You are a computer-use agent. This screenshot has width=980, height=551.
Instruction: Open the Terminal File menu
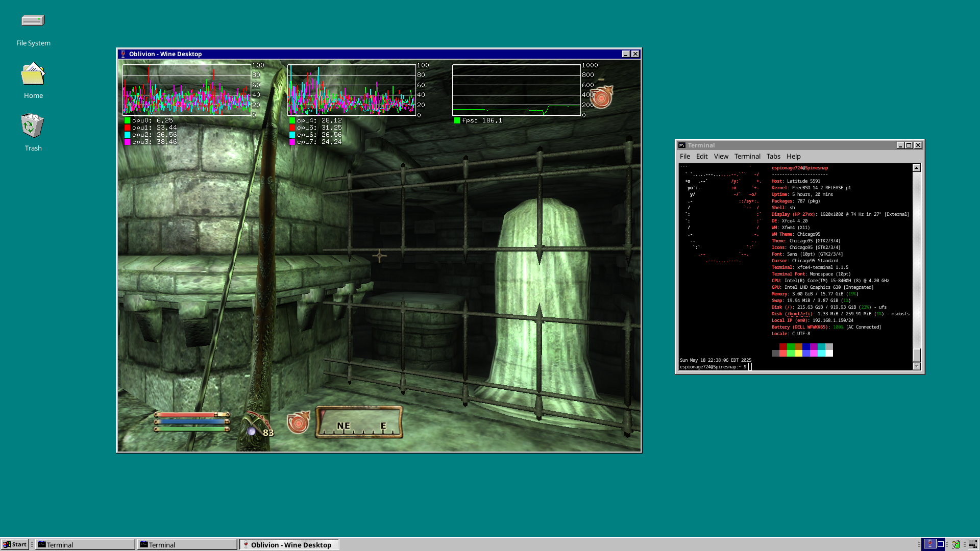pos(684,157)
